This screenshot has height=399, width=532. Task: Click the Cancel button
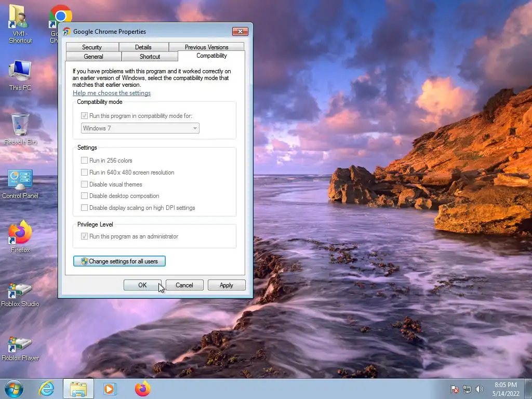click(184, 285)
